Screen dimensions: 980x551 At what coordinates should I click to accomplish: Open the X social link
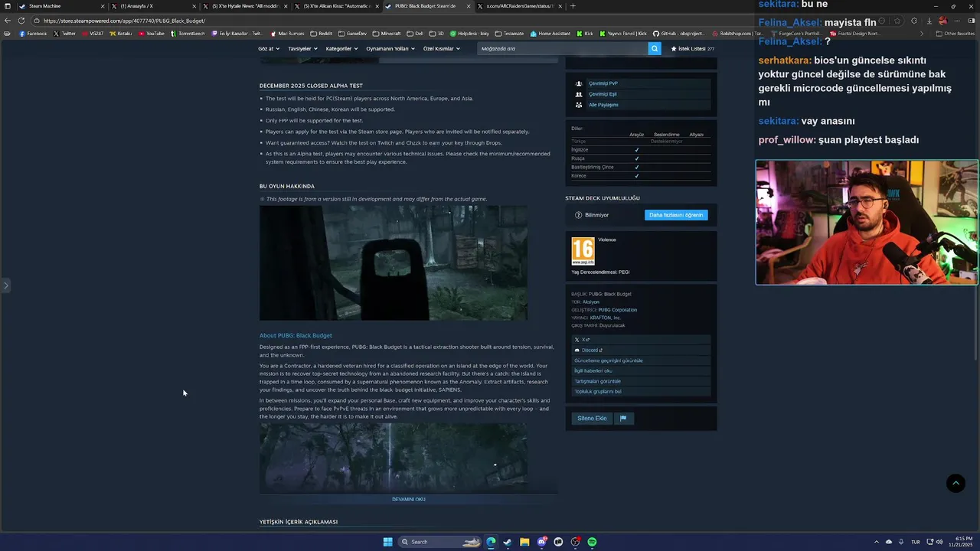coord(641,340)
